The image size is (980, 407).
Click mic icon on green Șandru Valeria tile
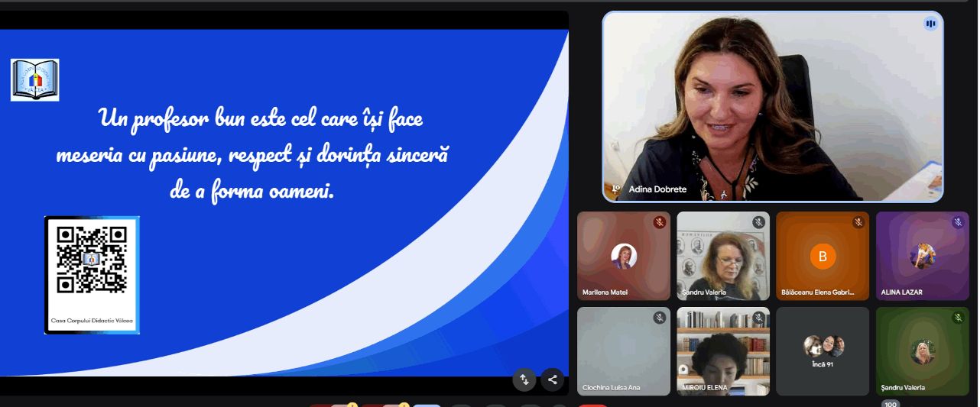(x=957, y=318)
